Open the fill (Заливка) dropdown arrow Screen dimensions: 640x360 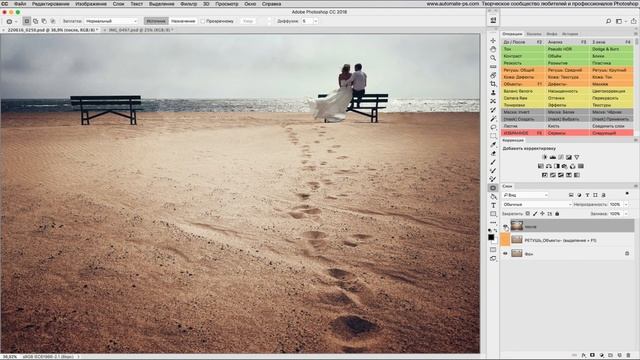pos(626,213)
